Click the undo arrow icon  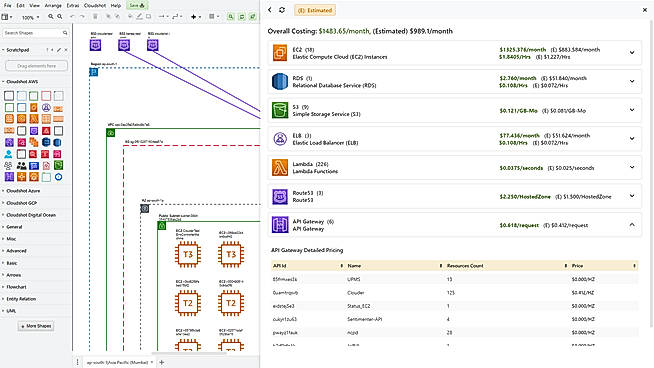coord(72,17)
